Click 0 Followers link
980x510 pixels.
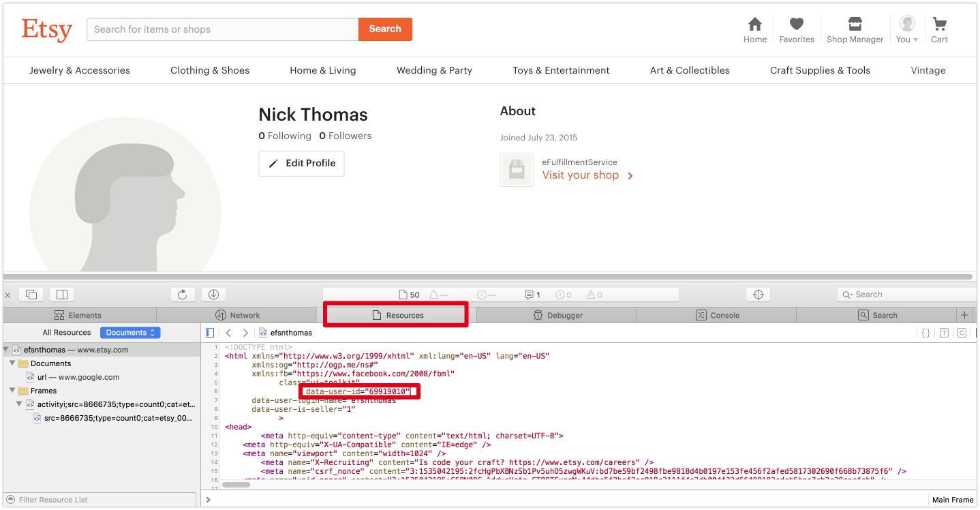coord(346,136)
